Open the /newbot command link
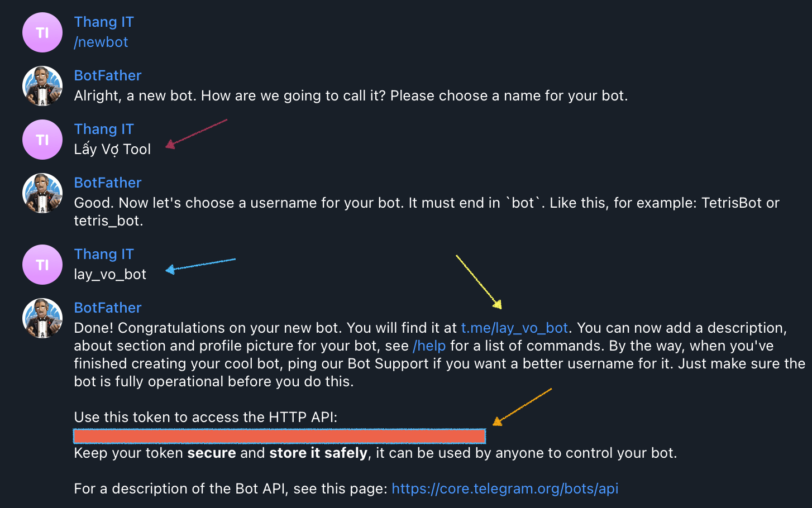 pyautogui.click(x=101, y=41)
